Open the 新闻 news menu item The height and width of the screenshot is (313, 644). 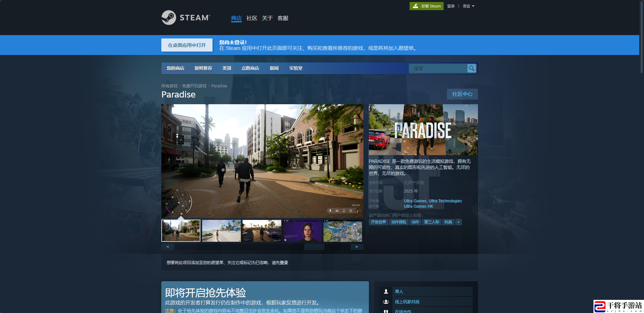click(274, 68)
